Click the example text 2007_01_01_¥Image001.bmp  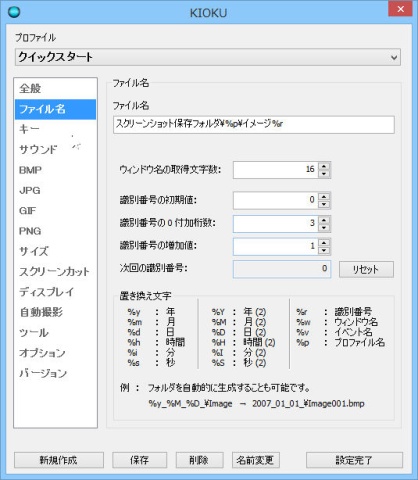pos(308,404)
